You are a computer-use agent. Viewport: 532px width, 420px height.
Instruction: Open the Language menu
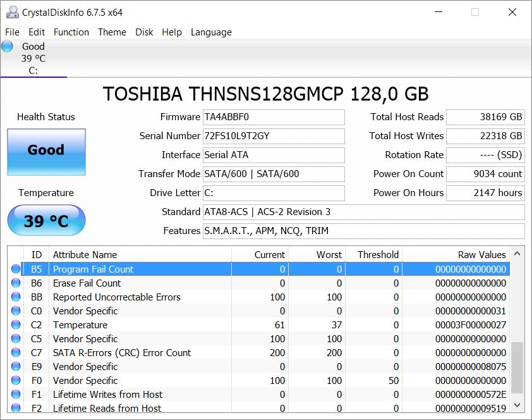(211, 32)
